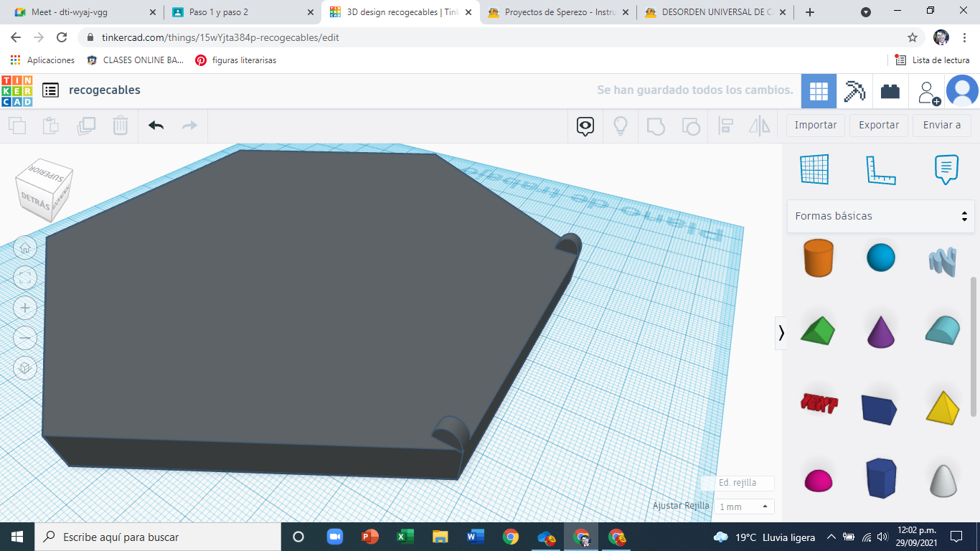980x551 pixels.
Task: Click the Notes tool in shapes panel
Action: tap(946, 169)
